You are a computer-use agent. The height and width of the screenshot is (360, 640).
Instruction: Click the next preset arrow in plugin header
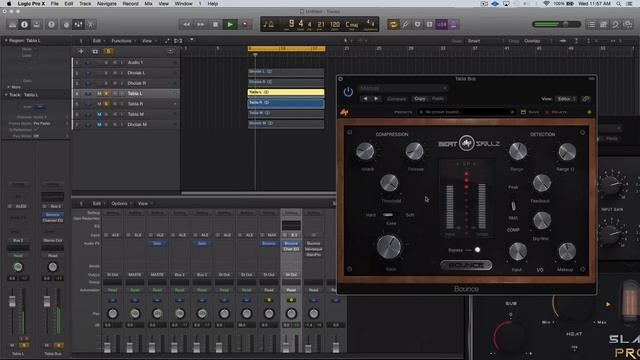click(x=376, y=99)
